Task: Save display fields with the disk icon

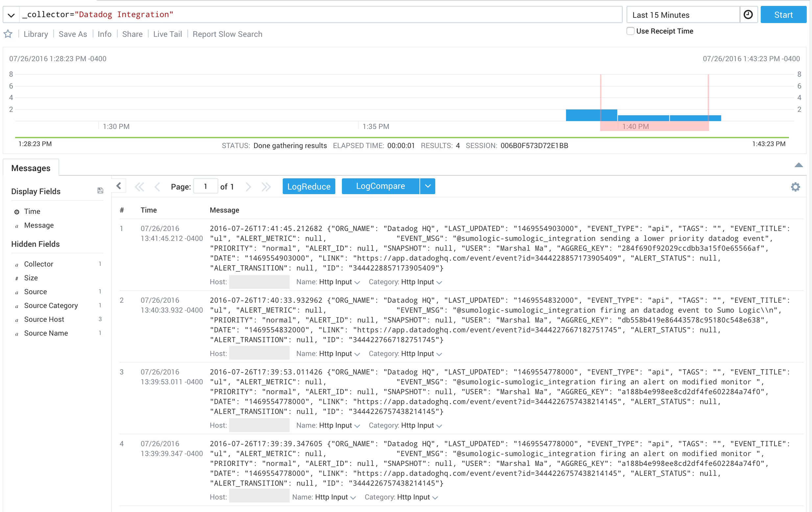Action: click(100, 190)
